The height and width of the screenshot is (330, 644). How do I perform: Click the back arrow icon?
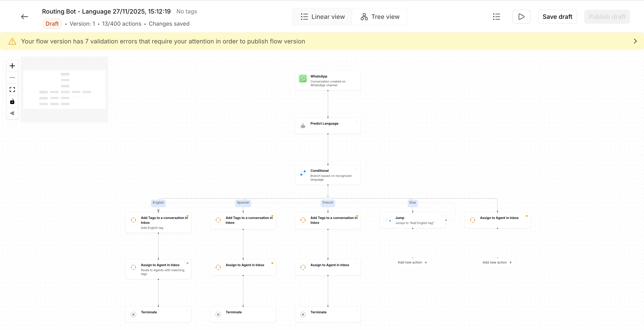click(25, 17)
